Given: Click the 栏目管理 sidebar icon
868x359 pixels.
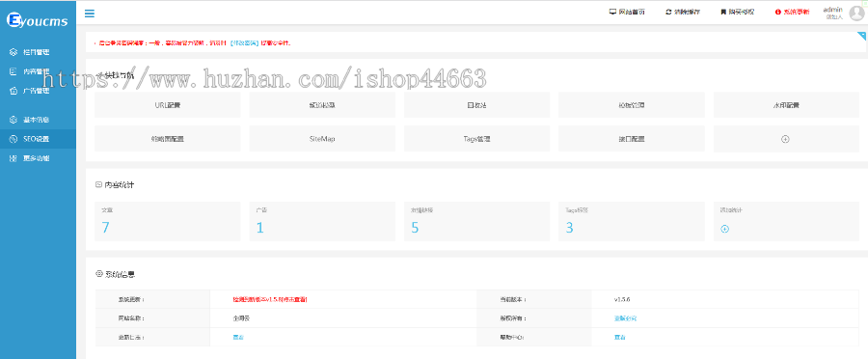Looking at the screenshot, I should tap(14, 52).
